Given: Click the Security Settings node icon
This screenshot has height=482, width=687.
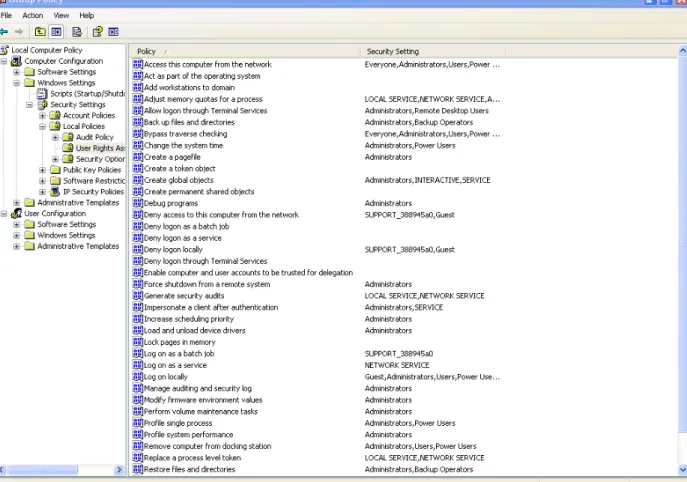Looking at the screenshot, I should tap(42, 104).
